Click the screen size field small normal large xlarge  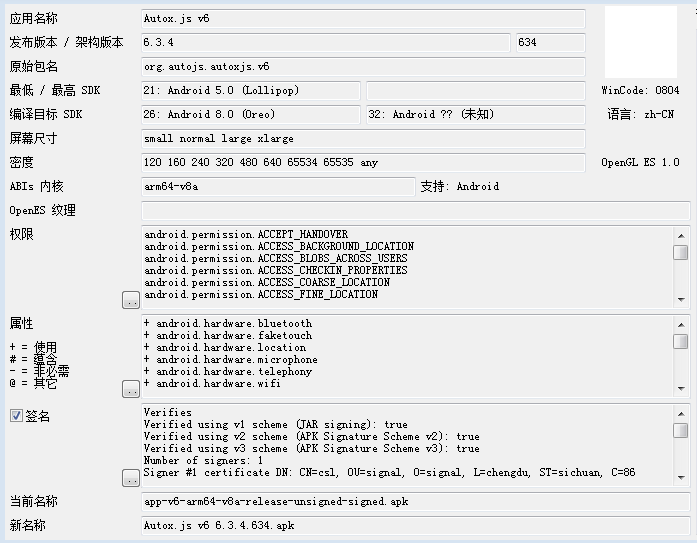363,139
